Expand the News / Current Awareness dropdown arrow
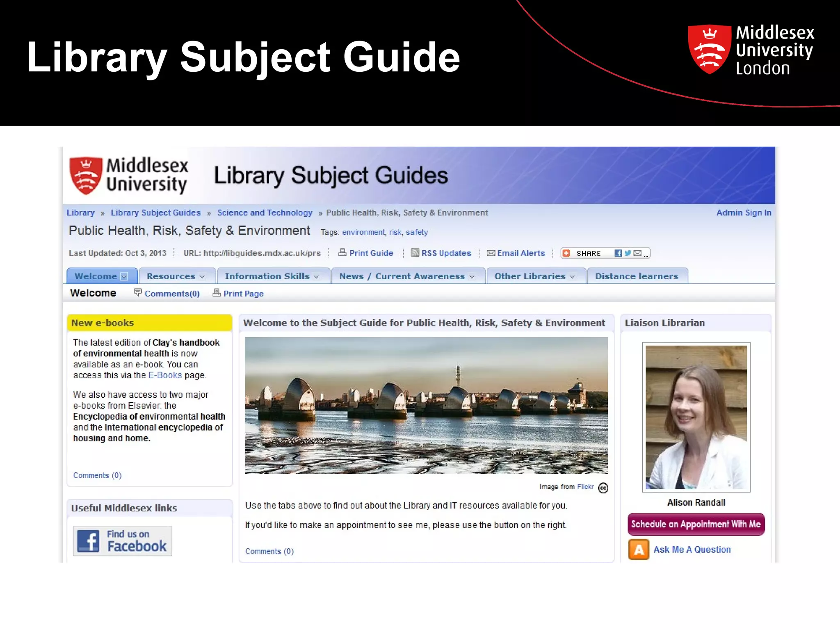This screenshot has height=630, width=840. (x=472, y=277)
